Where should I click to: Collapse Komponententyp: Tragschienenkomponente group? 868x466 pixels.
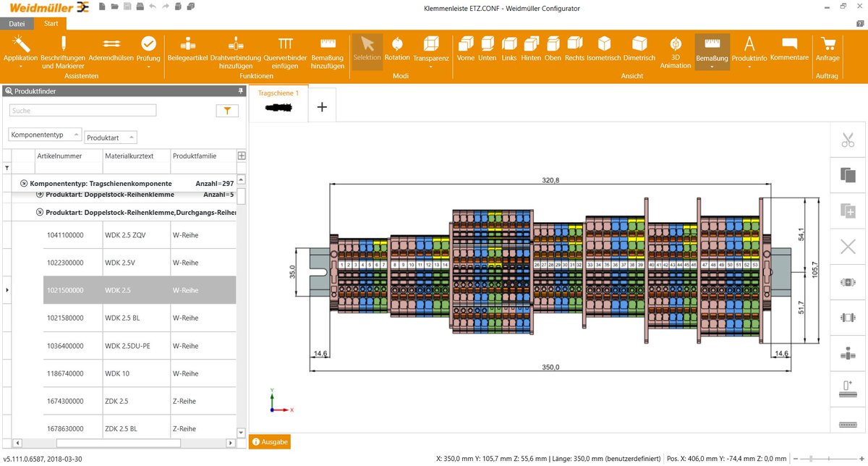pos(24,184)
